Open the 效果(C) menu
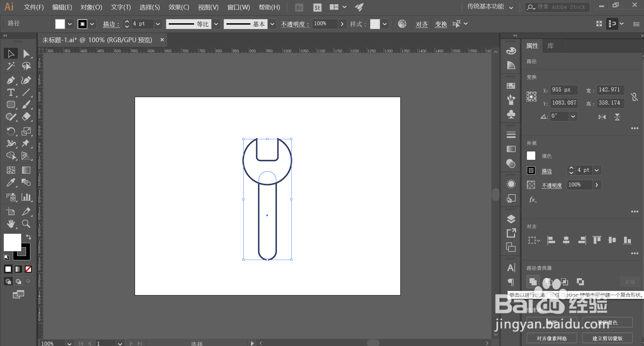The height and width of the screenshot is (346, 644). coord(179,7)
